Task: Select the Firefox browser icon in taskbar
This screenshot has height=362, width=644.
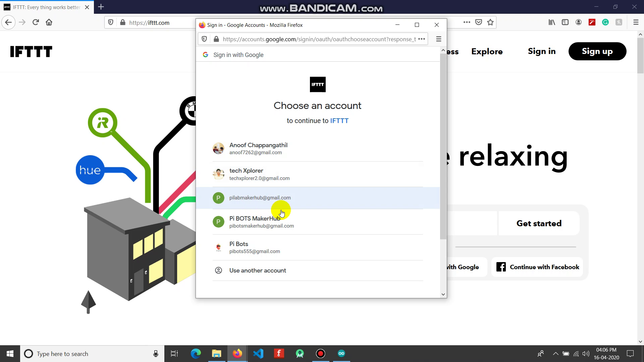Action: point(238,353)
